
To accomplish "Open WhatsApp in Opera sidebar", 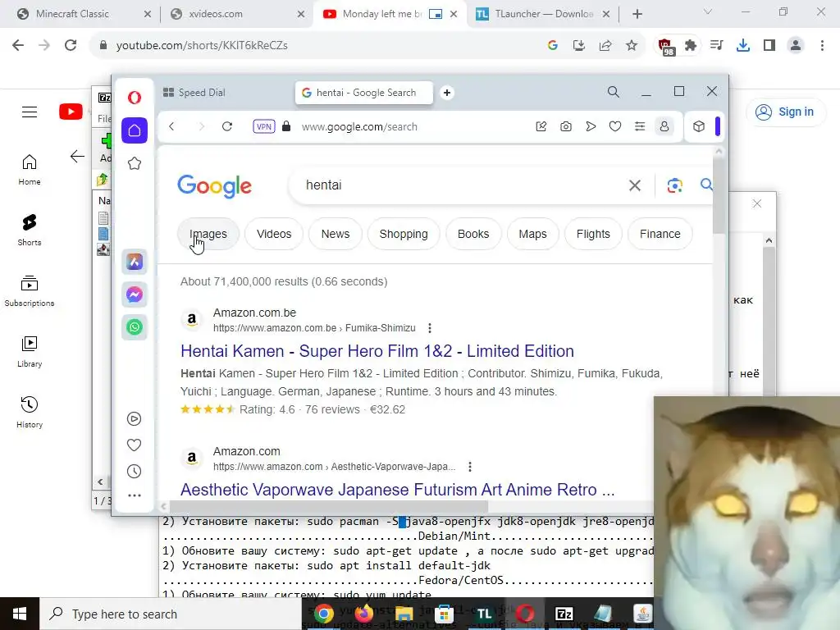I will click(x=135, y=326).
